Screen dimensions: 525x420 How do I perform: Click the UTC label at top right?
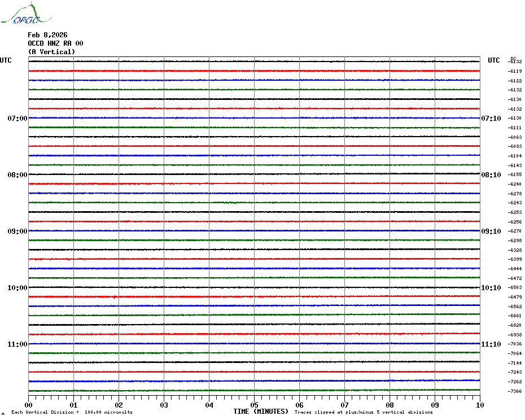(x=494, y=61)
